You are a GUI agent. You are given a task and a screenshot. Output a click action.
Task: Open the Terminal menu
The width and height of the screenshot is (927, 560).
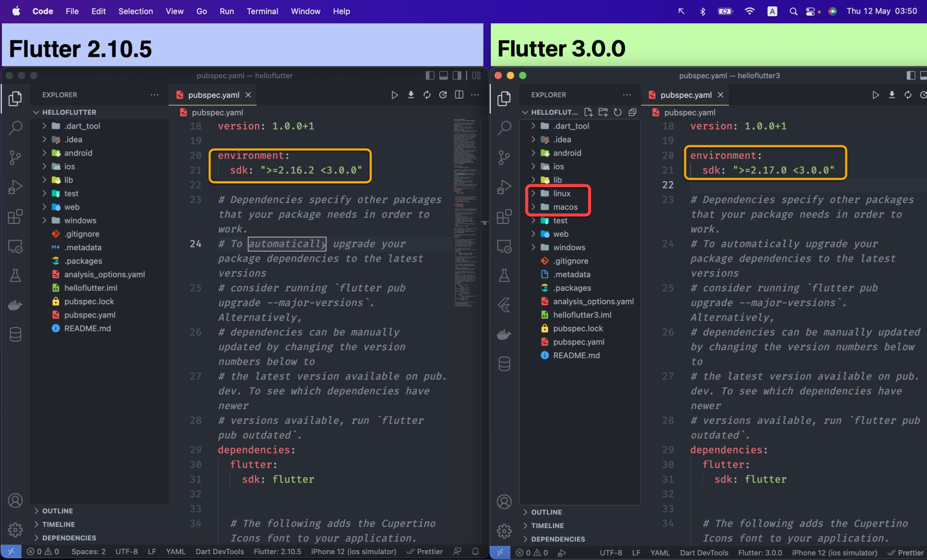coord(262,11)
